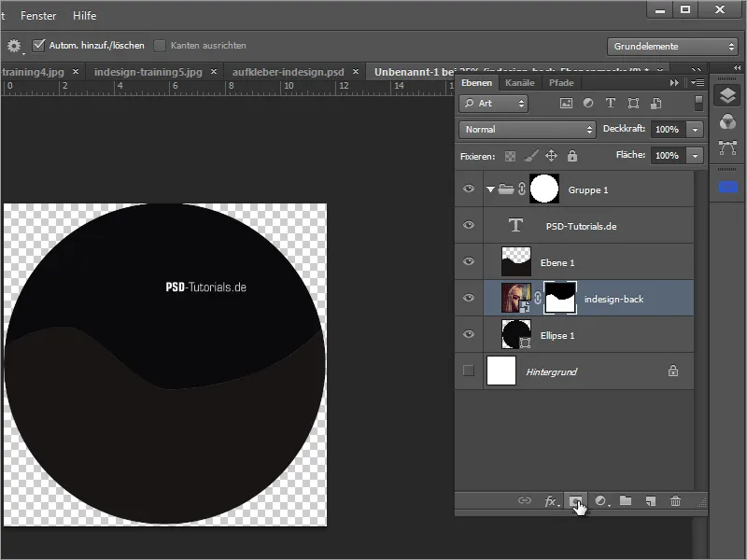Close the indesign-training5.jpg tab
747x560 pixels.
pyautogui.click(x=214, y=72)
